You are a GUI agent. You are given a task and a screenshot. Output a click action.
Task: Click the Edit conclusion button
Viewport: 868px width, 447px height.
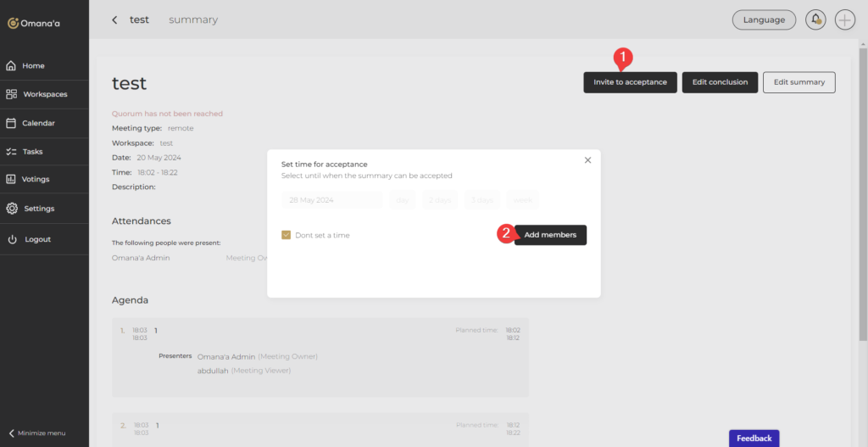pos(720,82)
